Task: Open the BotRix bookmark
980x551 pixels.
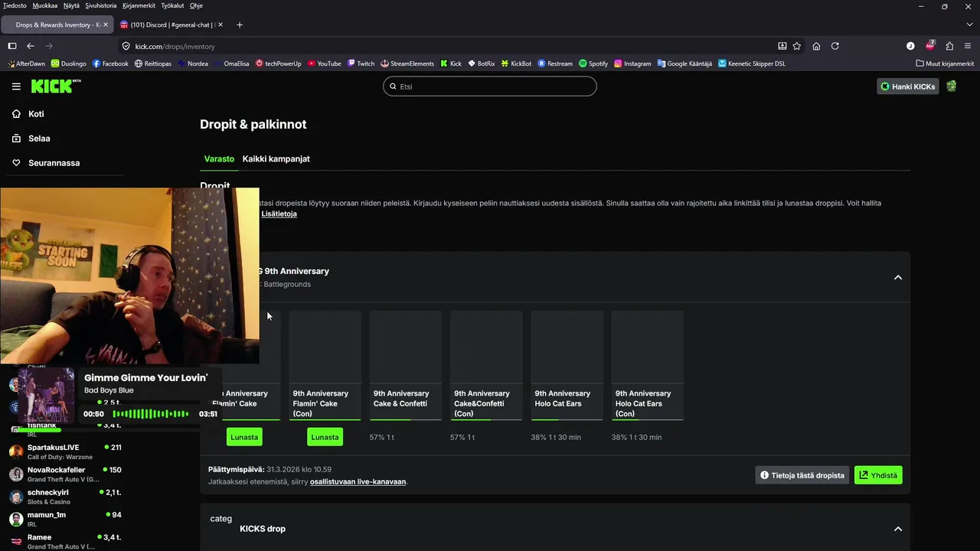Action: pyautogui.click(x=482, y=64)
